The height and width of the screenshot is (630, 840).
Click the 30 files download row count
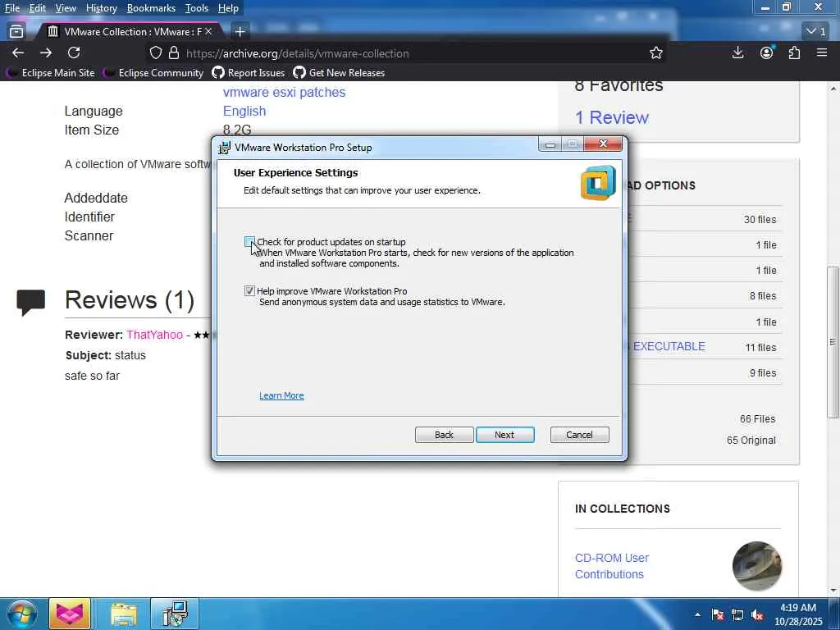coord(760,220)
